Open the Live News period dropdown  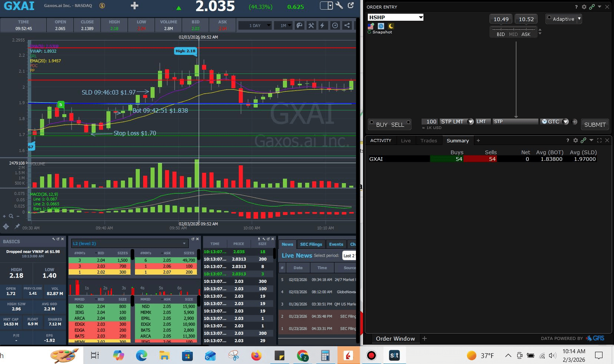coord(349,256)
